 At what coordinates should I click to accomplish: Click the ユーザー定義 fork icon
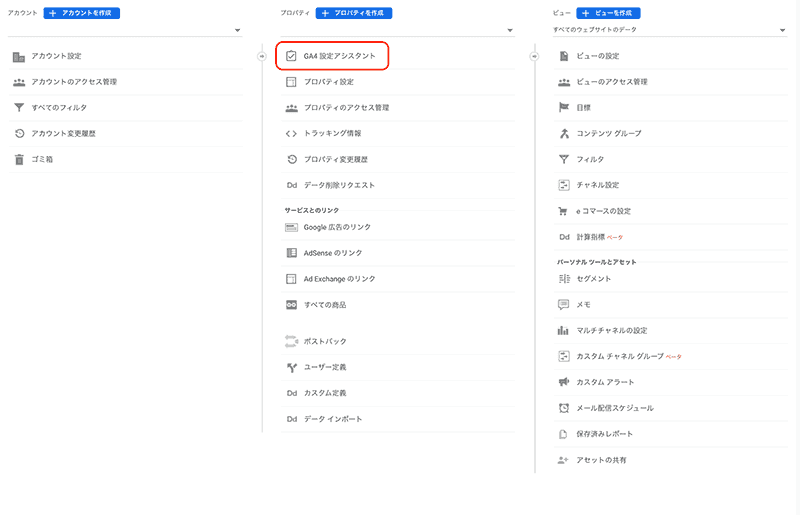tap(291, 367)
